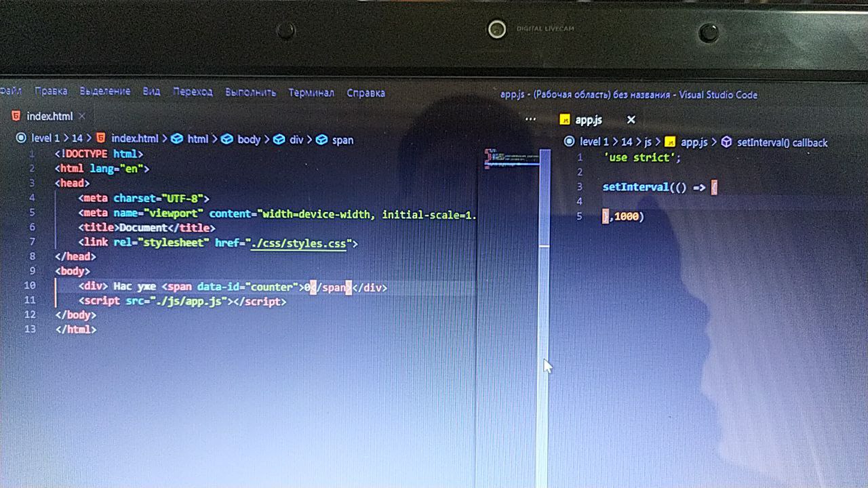The width and height of the screenshot is (868, 488).
Task: Click line number 3 in app.js
Action: (x=580, y=186)
